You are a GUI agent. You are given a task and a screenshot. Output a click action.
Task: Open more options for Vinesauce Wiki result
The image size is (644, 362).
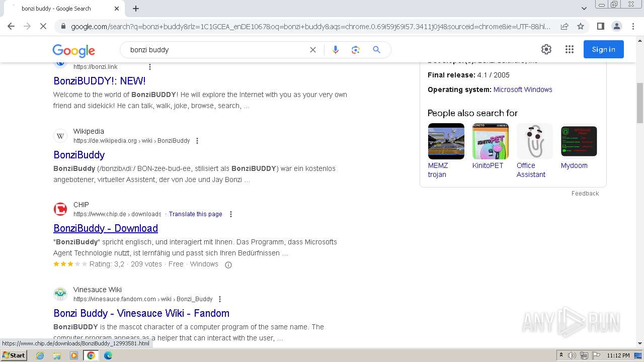click(x=220, y=299)
